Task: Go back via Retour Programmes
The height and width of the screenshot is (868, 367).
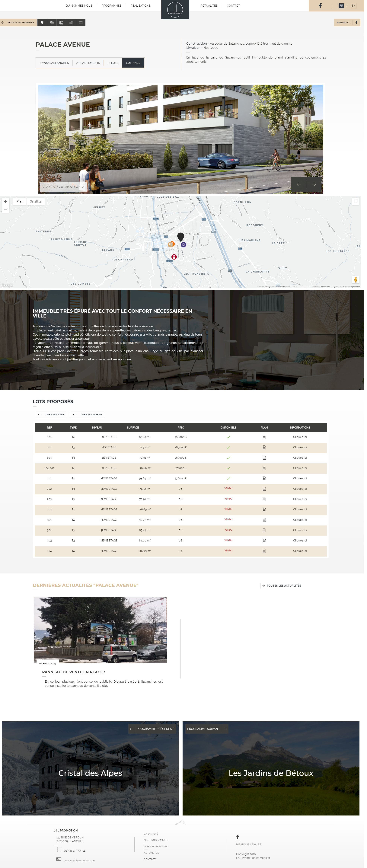Action: [x=18, y=23]
